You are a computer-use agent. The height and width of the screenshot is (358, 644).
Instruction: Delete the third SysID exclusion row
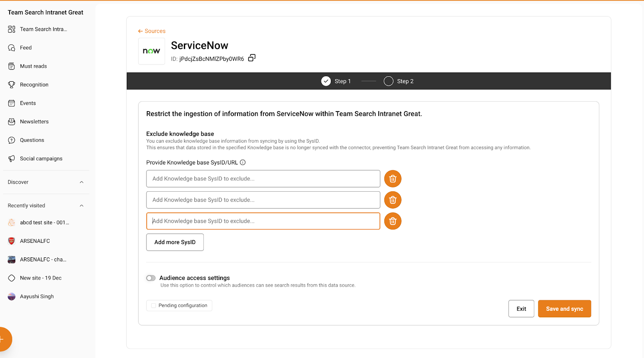click(x=392, y=221)
